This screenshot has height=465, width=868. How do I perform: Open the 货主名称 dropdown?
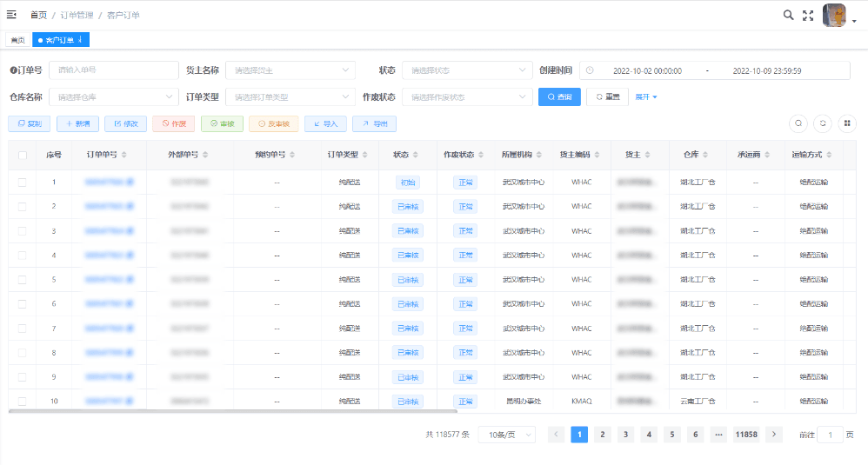pos(290,70)
